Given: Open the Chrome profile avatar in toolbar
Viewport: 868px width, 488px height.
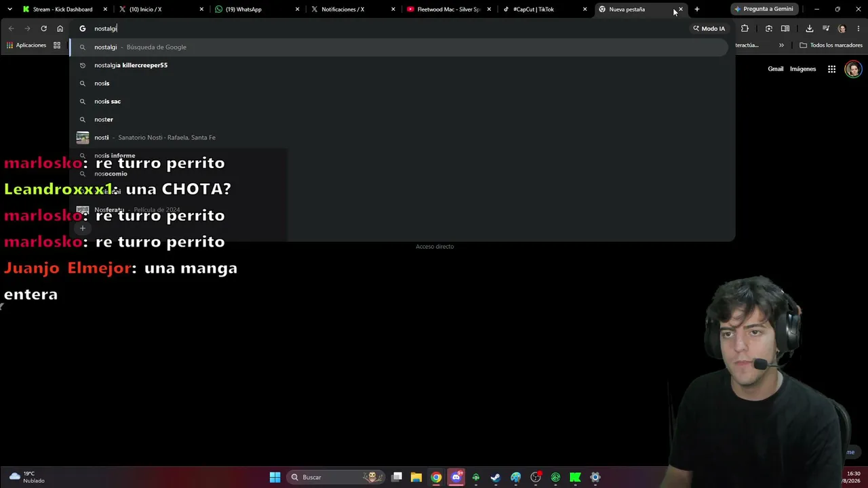Looking at the screenshot, I should (x=842, y=28).
